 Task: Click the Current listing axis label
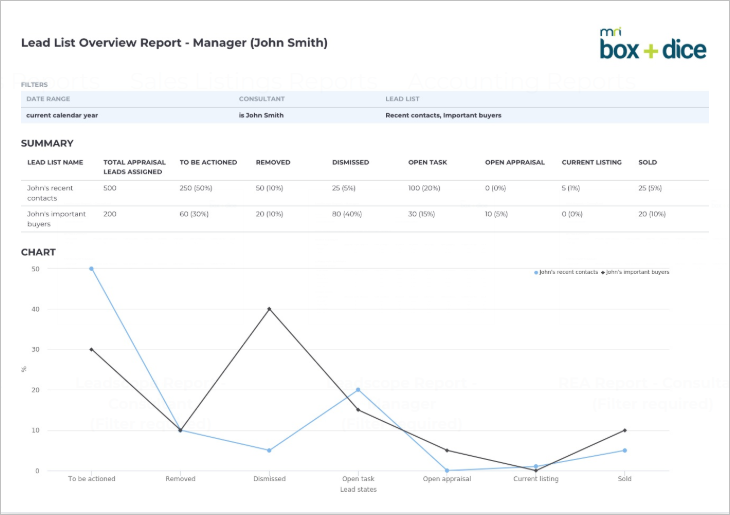pos(536,479)
